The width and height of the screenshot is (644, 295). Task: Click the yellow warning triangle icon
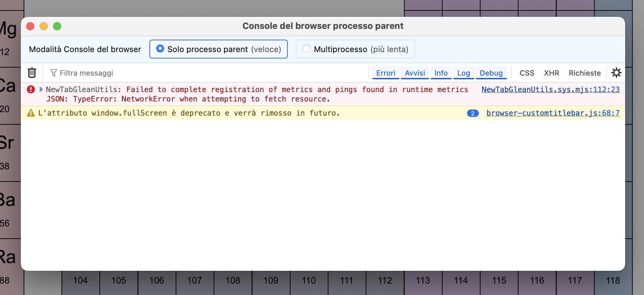(x=31, y=113)
